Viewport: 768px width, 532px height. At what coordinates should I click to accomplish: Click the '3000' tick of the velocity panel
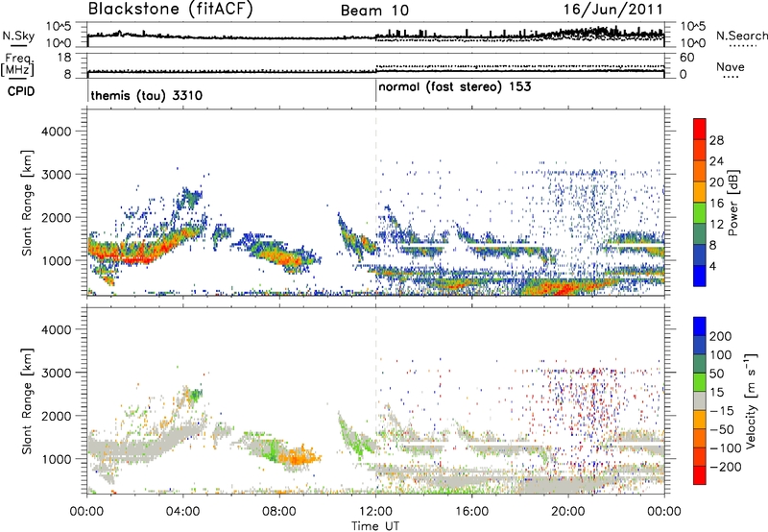pos(56,373)
